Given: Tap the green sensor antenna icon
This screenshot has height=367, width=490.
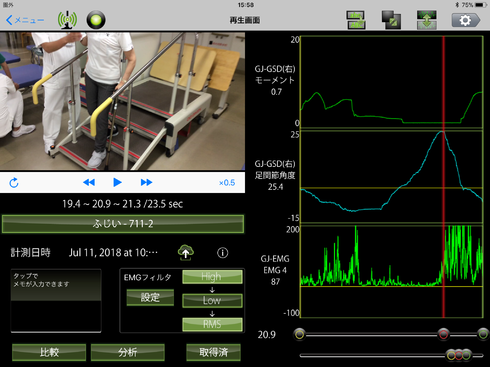Looking at the screenshot, I should click(67, 20).
